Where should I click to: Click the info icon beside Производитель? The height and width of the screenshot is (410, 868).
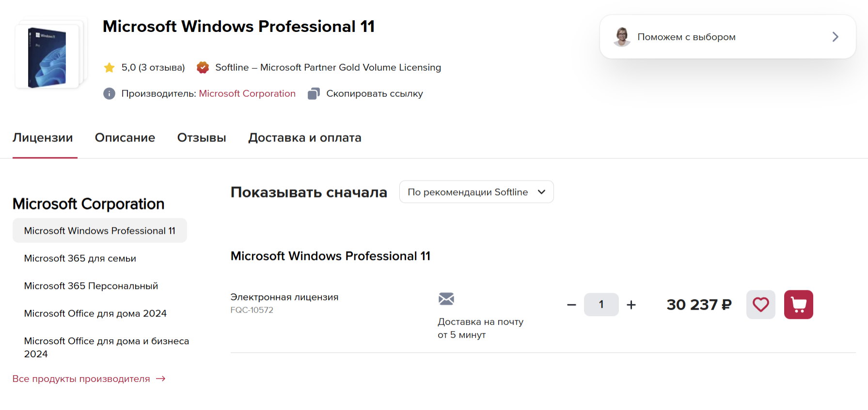(109, 93)
